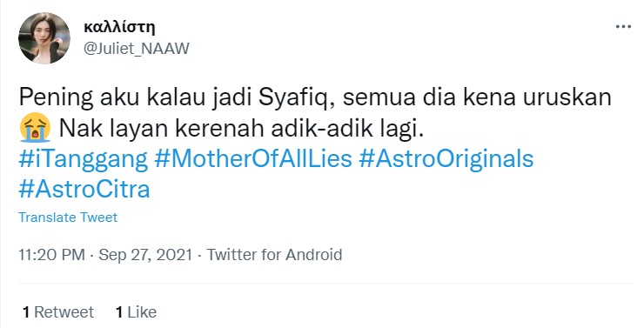Open the three-dot more options menu
The image size is (644, 328).
[x=623, y=27]
